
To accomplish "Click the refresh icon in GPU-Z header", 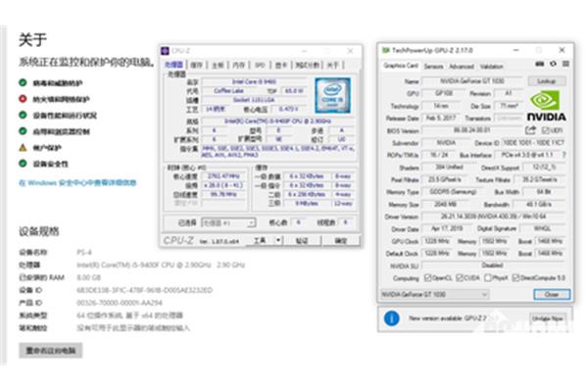I will click(553, 64).
